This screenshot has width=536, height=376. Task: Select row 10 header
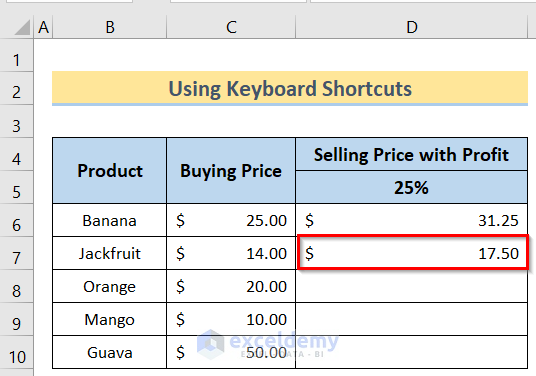tap(16, 357)
